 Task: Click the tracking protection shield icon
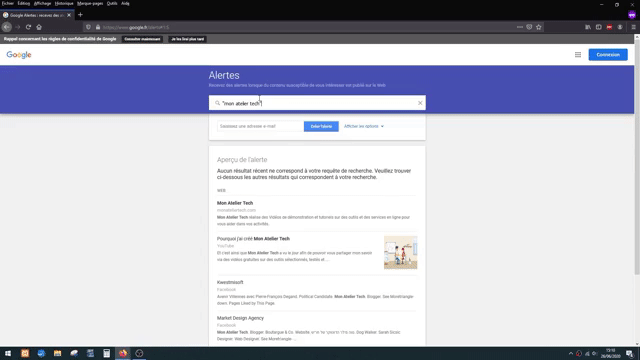[x=88, y=27]
